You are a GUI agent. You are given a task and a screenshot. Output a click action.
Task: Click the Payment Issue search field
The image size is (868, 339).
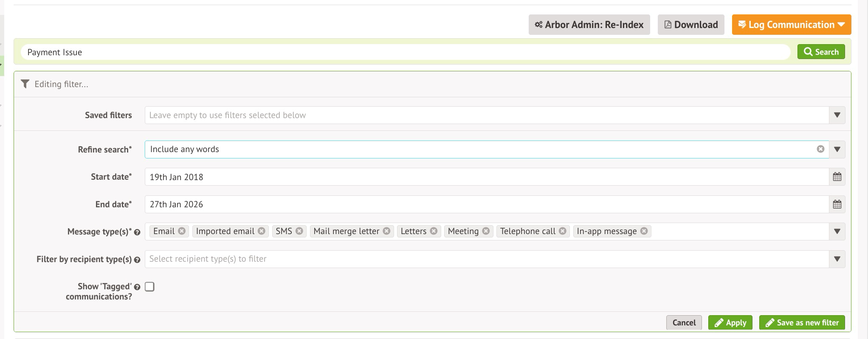tap(403, 52)
